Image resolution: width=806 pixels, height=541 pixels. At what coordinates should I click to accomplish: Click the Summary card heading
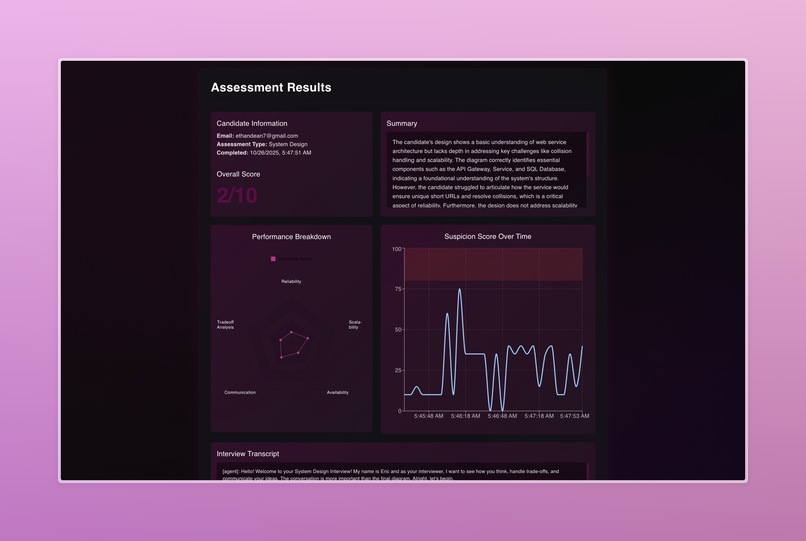coord(402,123)
